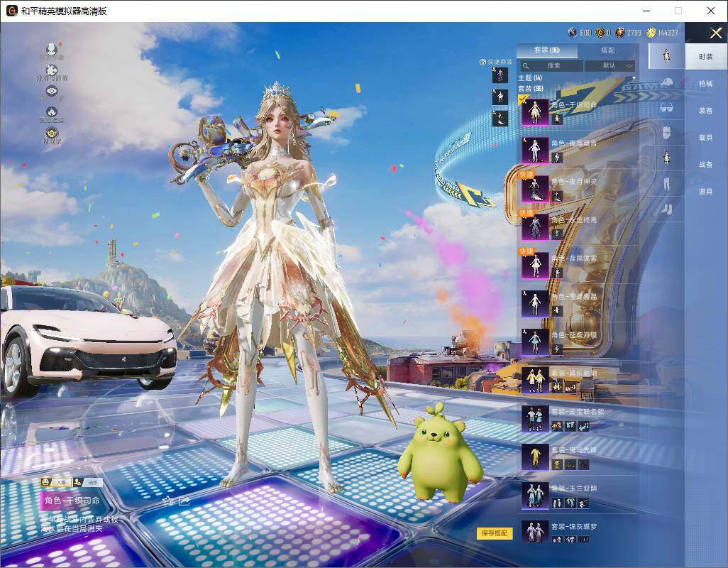
Task: Open the 快捷换装 help question icon
Action: [x=482, y=62]
